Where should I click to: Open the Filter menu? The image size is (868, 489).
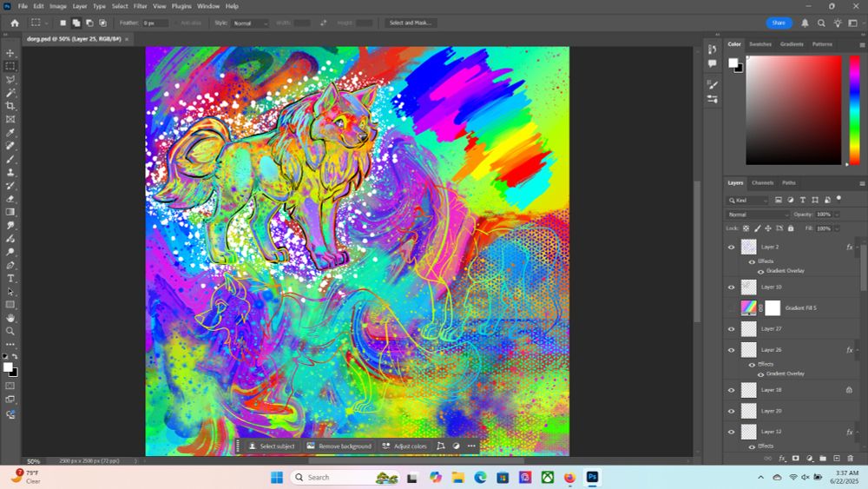point(140,6)
